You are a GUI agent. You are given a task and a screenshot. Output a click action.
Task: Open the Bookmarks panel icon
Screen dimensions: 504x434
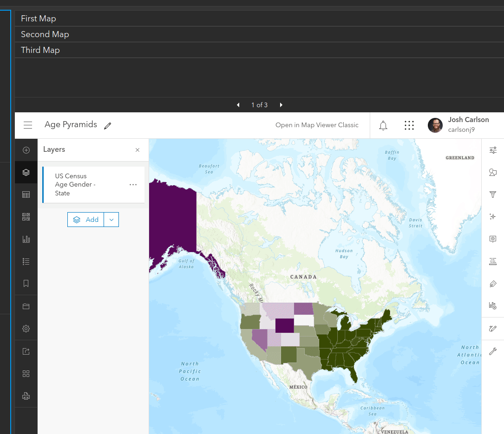coord(26,284)
